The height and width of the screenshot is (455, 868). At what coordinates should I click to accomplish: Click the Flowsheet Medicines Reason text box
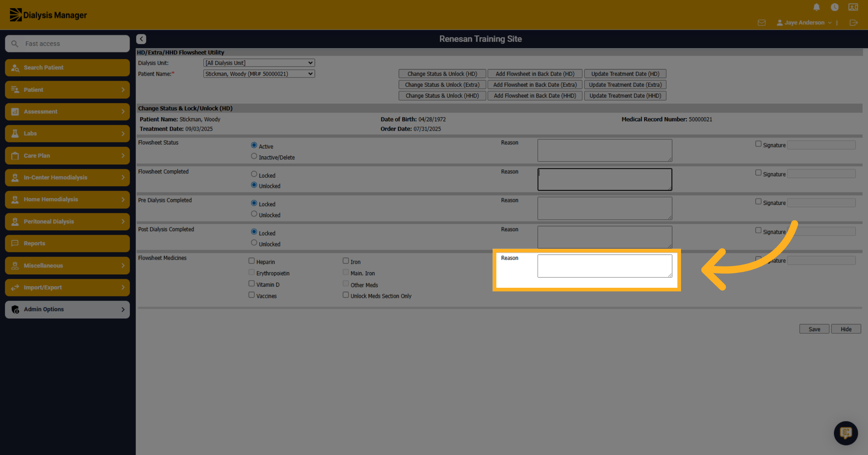pyautogui.click(x=605, y=266)
